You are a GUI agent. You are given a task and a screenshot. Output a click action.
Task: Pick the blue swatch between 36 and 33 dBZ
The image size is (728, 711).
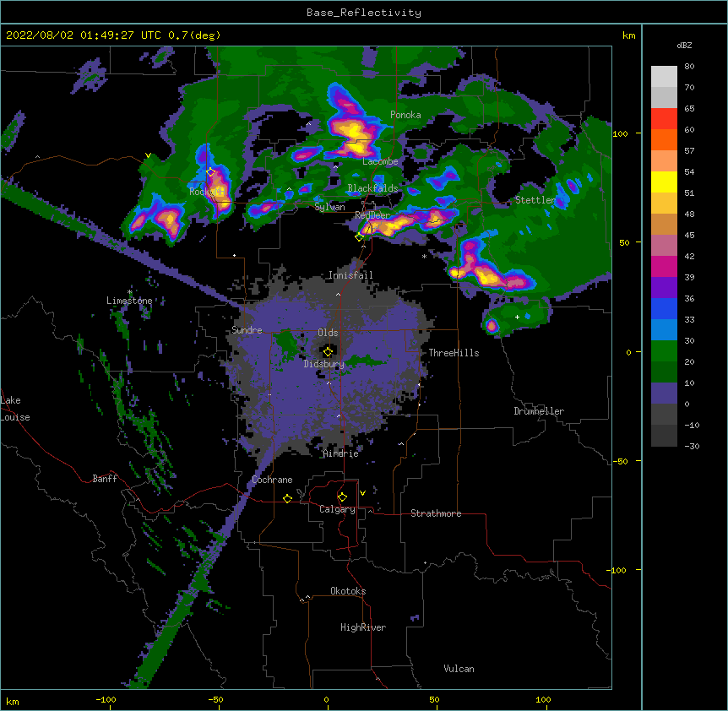click(x=664, y=308)
